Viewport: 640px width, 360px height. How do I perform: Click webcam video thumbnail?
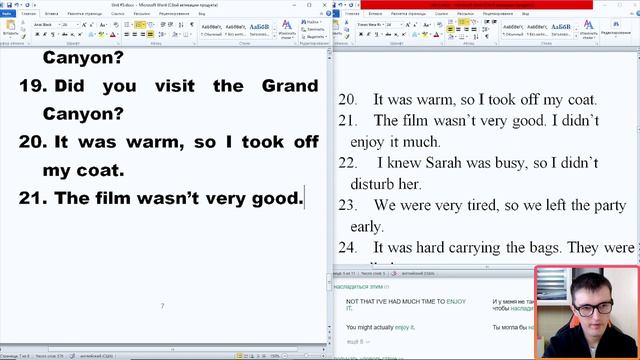pyautogui.click(x=587, y=313)
